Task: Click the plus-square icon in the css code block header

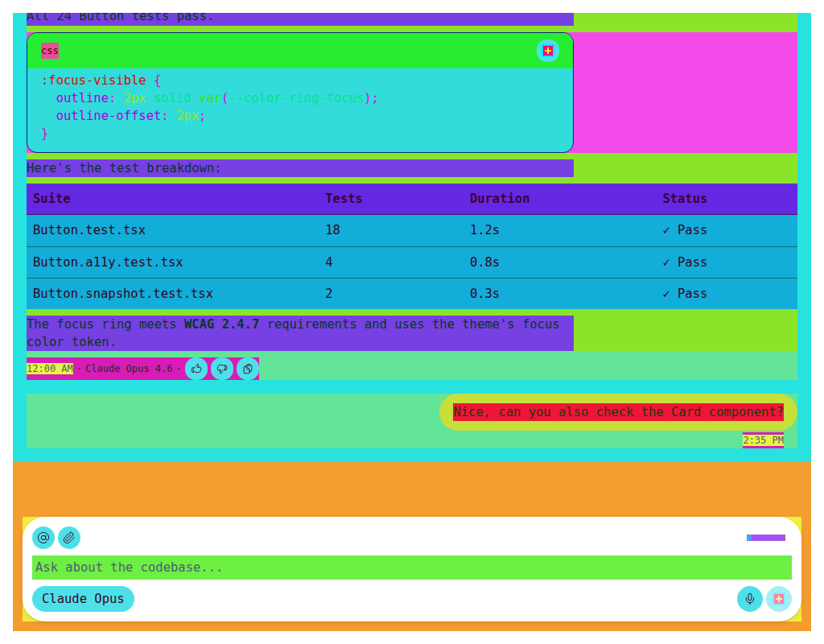Action: 547,51
